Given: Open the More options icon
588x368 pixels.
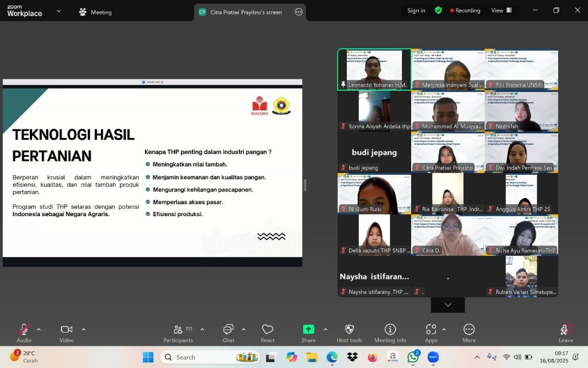Looking at the screenshot, I should coord(469,329).
